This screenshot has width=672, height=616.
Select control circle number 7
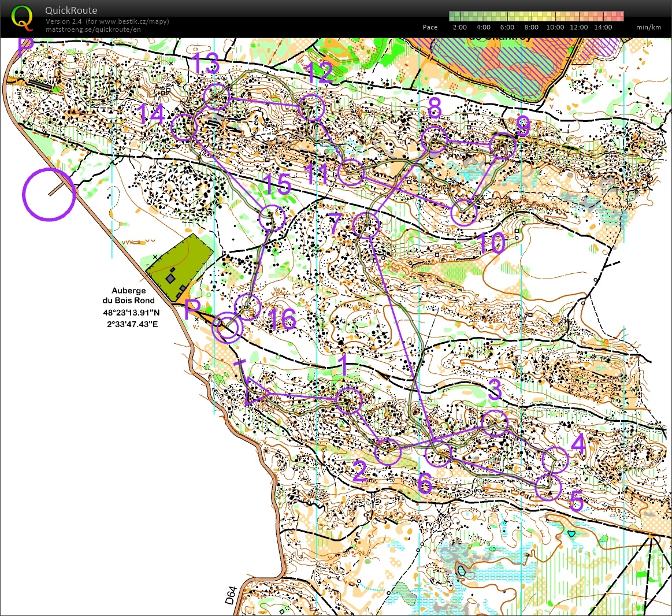(x=365, y=225)
